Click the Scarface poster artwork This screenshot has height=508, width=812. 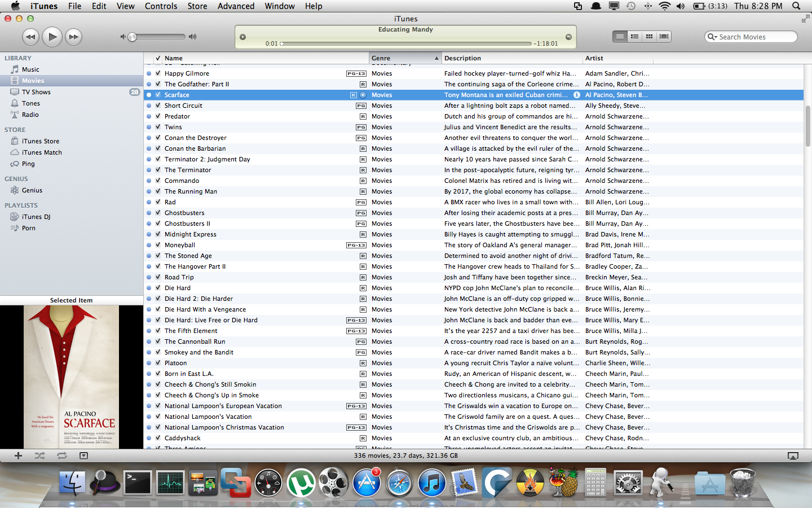click(x=72, y=377)
